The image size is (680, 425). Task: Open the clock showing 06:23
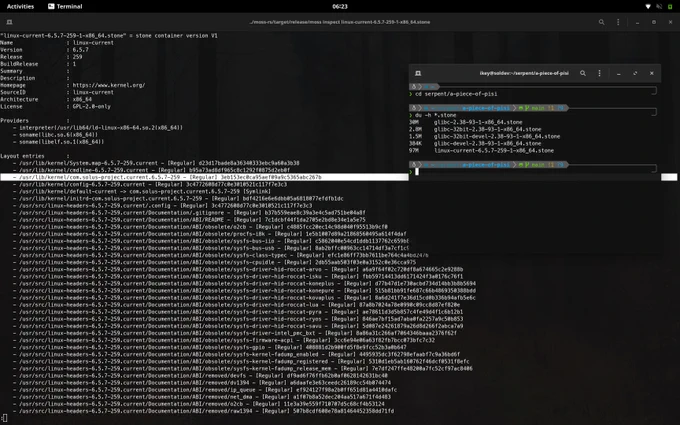tap(340, 7)
